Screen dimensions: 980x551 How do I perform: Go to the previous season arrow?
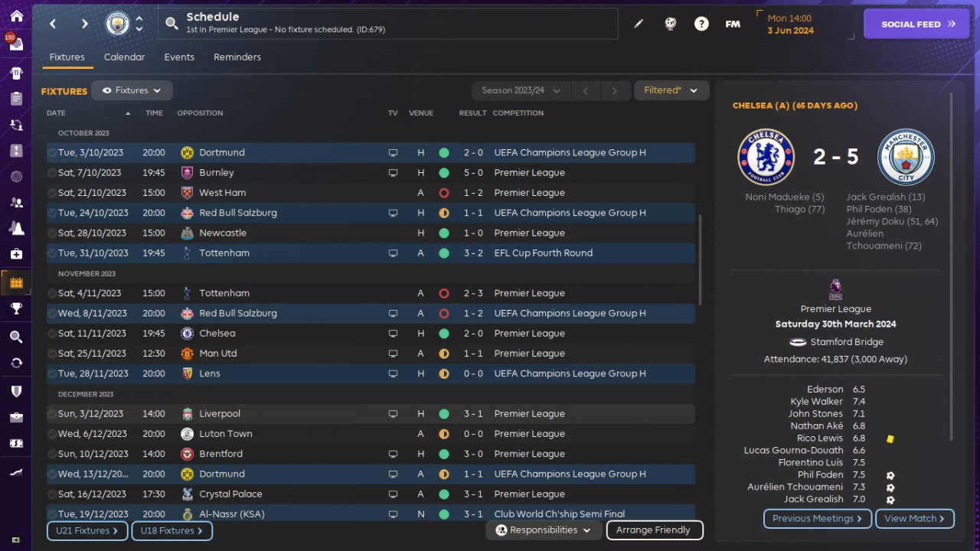586,90
